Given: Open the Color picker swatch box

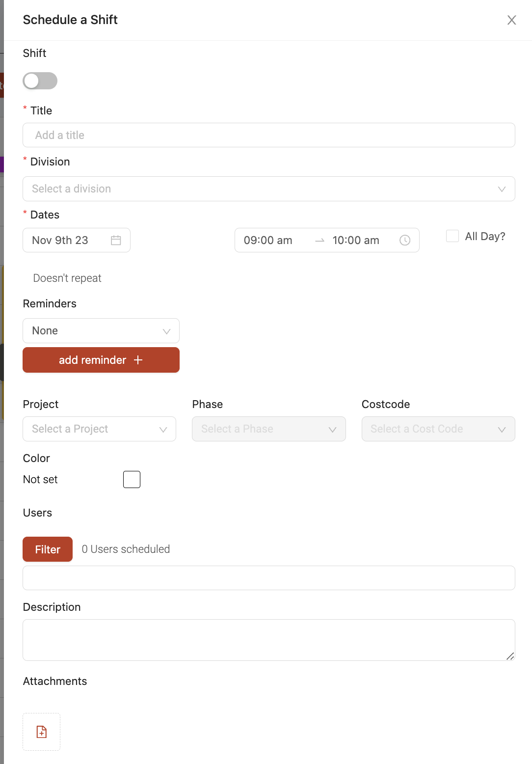Looking at the screenshot, I should point(132,479).
